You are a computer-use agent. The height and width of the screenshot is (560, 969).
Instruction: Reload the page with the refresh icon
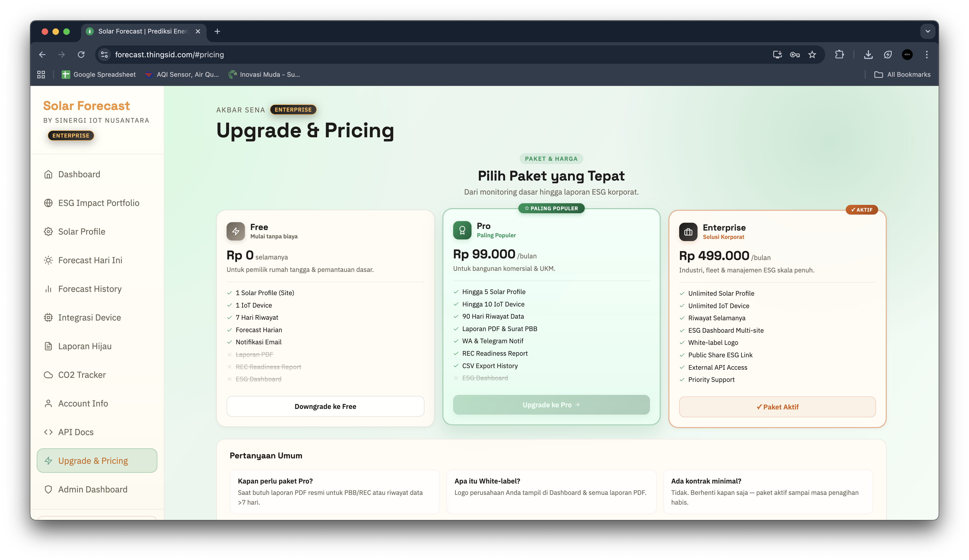[x=81, y=55]
